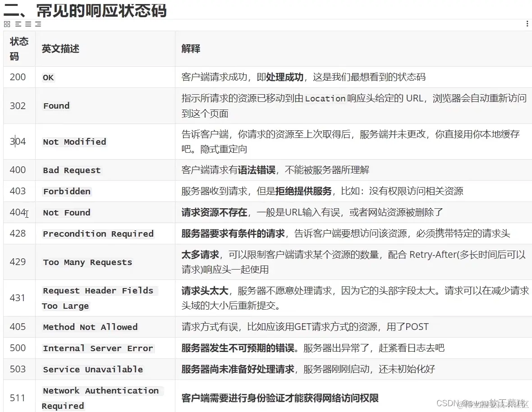This screenshot has width=532, height=412.
Task: Click the 状态码 column header
Action: click(x=19, y=49)
